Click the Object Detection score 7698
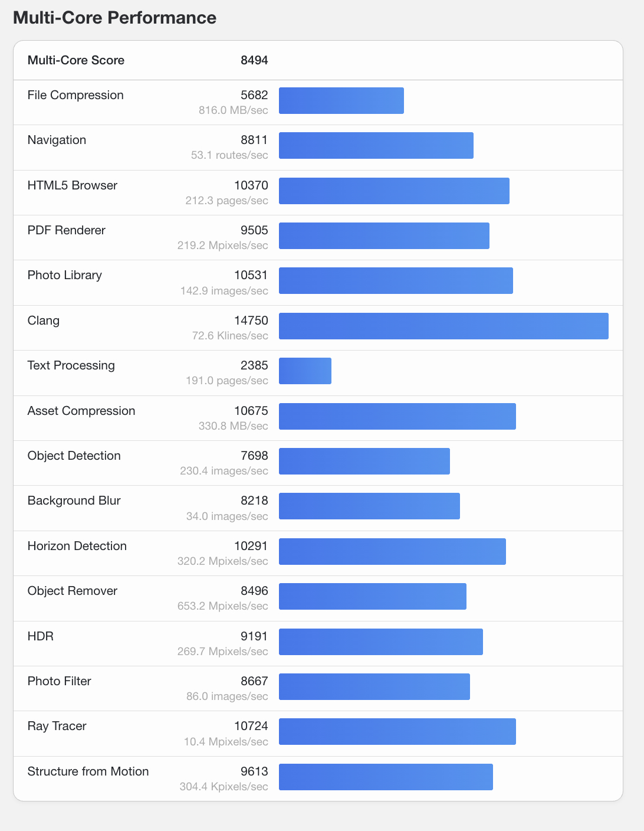 click(254, 456)
